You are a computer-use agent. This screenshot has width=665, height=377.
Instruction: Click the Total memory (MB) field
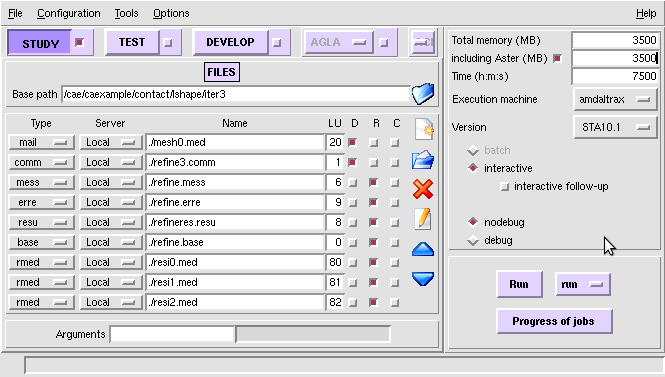(615, 40)
